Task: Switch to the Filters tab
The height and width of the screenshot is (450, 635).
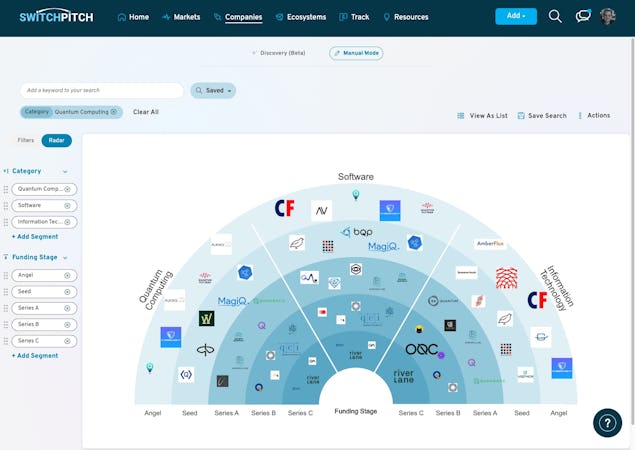Action: pos(26,140)
